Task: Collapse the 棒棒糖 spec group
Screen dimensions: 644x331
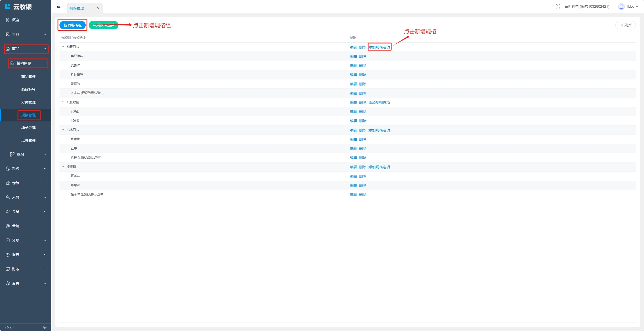Action: 63,167
